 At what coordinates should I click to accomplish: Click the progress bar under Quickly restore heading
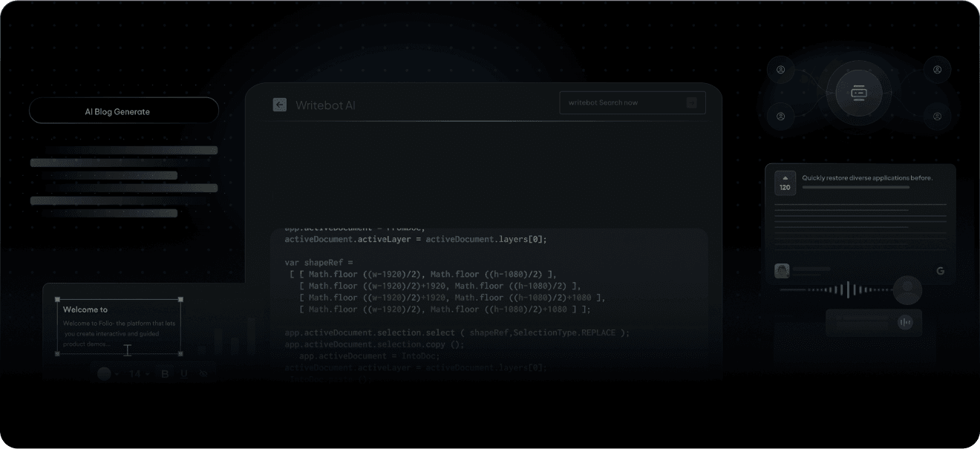(x=855, y=188)
